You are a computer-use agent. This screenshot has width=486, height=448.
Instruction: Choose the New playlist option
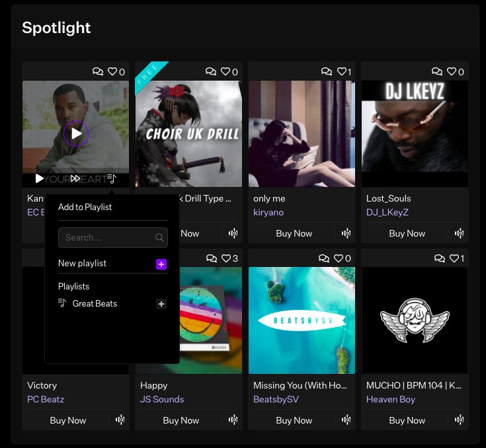[x=83, y=264]
